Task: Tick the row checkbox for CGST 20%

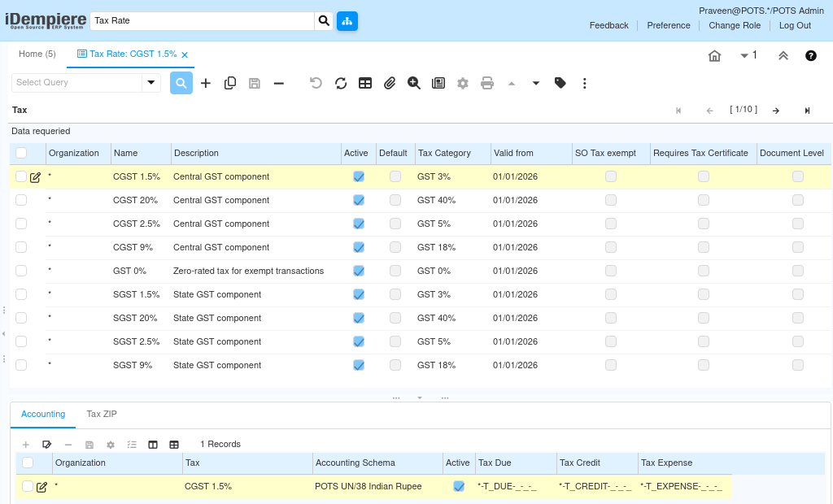Action: tap(21, 200)
